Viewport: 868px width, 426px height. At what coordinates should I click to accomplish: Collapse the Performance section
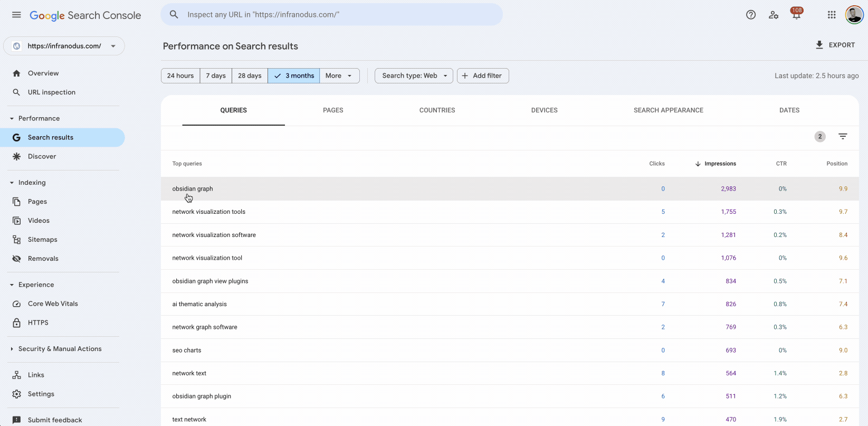(12, 119)
